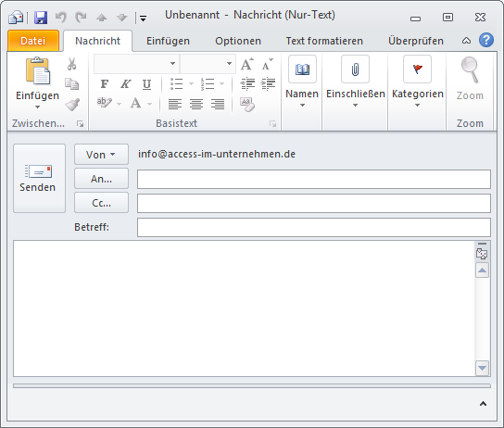Screen dimensions: 504x428
Task: Click the Einschließen paperclip icon
Action: (x=355, y=69)
